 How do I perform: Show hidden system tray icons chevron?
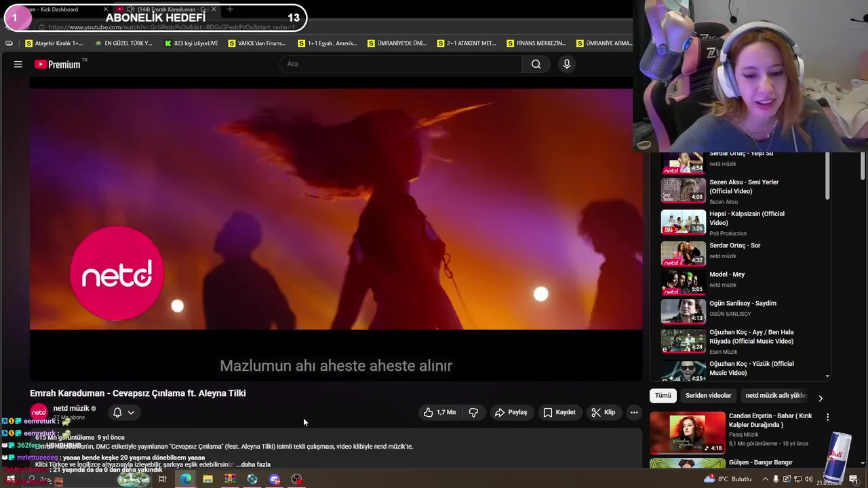click(x=765, y=479)
